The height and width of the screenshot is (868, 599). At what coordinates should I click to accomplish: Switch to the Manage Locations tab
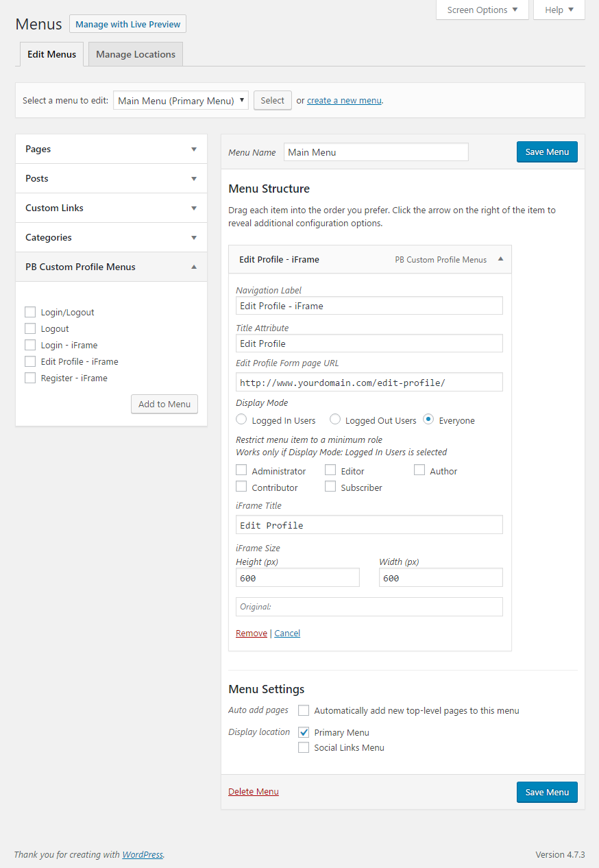pos(136,54)
